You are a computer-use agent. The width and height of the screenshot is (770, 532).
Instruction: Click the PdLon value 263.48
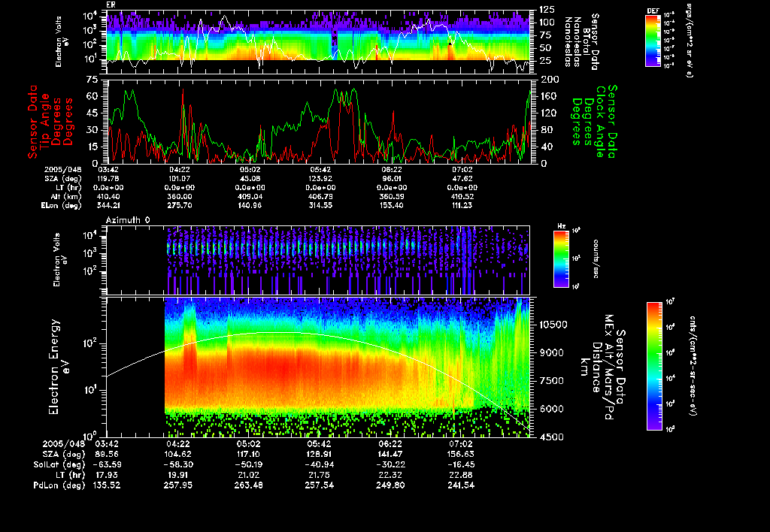(248, 485)
